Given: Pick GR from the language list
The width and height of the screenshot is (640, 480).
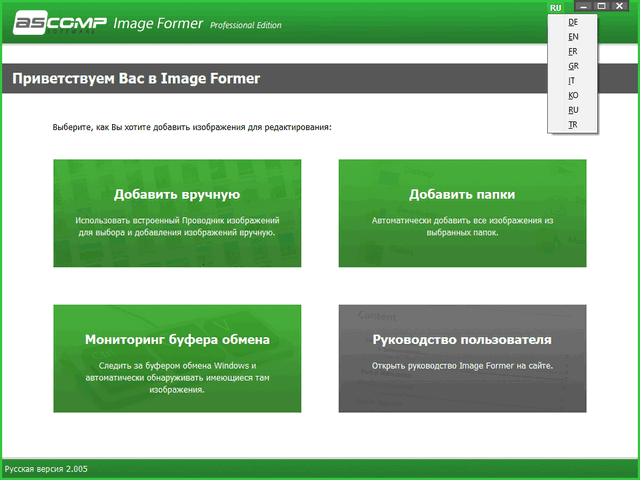Looking at the screenshot, I should tap(573, 66).
